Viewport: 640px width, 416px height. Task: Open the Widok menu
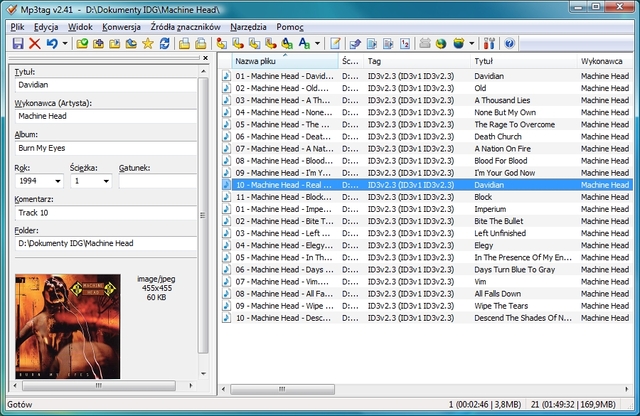pyautogui.click(x=80, y=27)
